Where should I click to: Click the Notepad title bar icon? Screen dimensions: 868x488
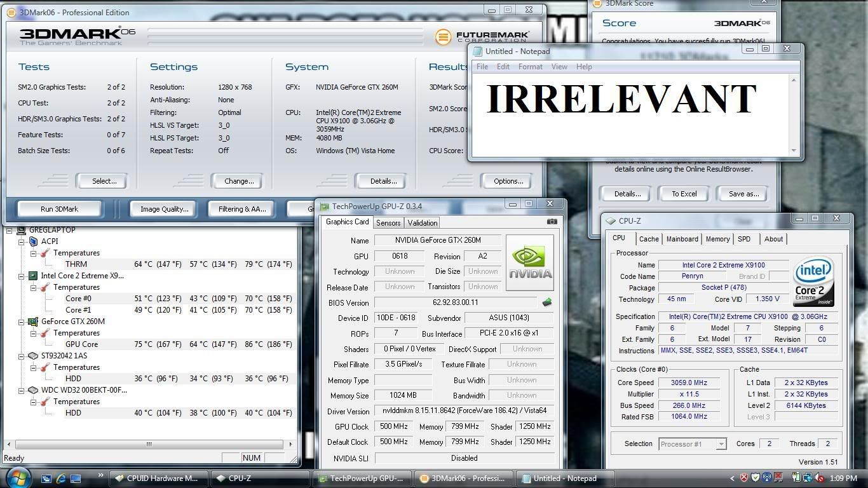click(x=478, y=51)
